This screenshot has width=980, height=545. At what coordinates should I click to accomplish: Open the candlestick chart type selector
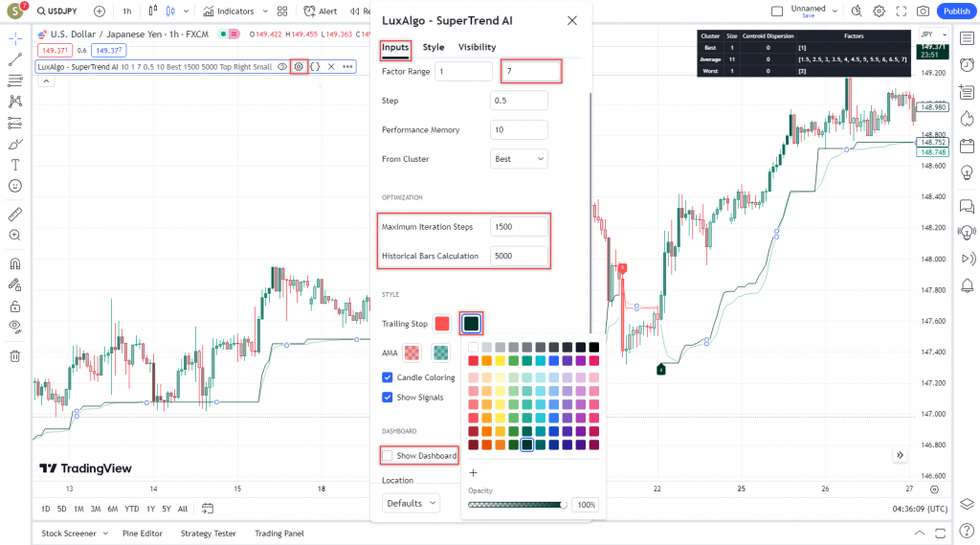[x=170, y=11]
